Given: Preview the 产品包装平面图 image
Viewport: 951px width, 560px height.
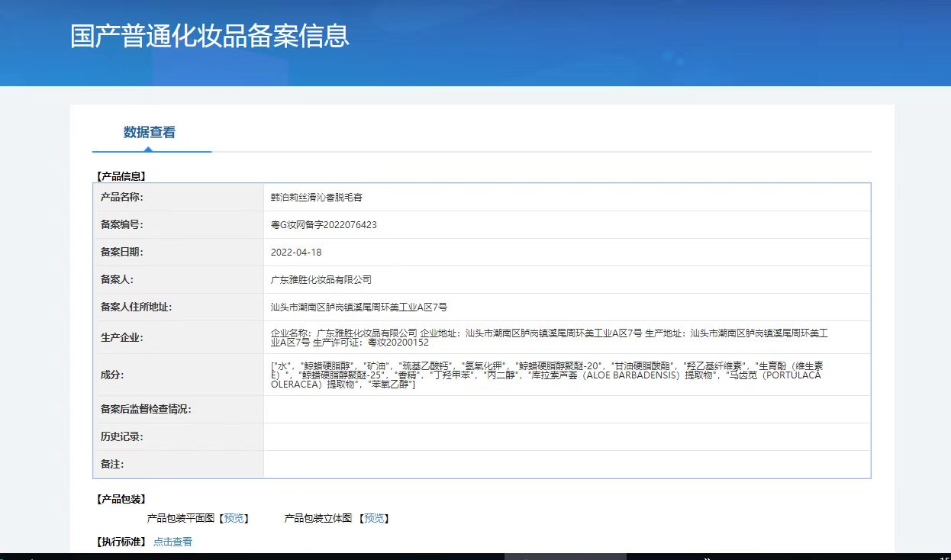Looking at the screenshot, I should pyautogui.click(x=234, y=518).
